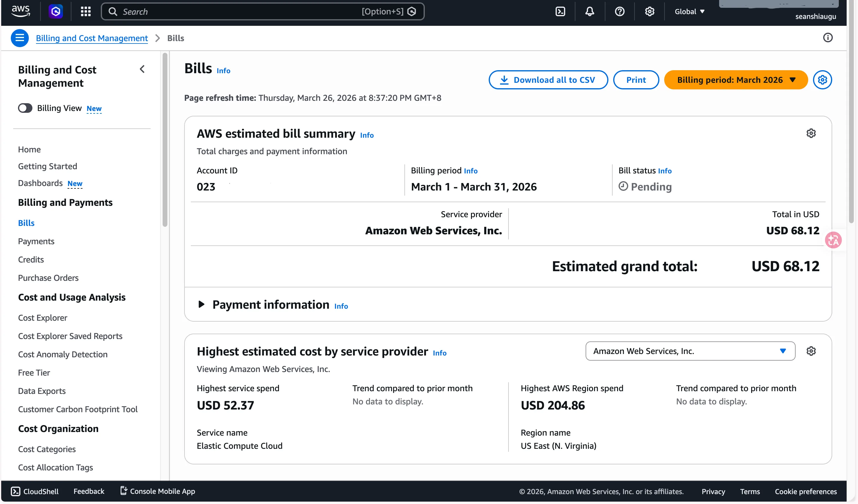
Task: Open the services grid menu
Action: point(86,12)
